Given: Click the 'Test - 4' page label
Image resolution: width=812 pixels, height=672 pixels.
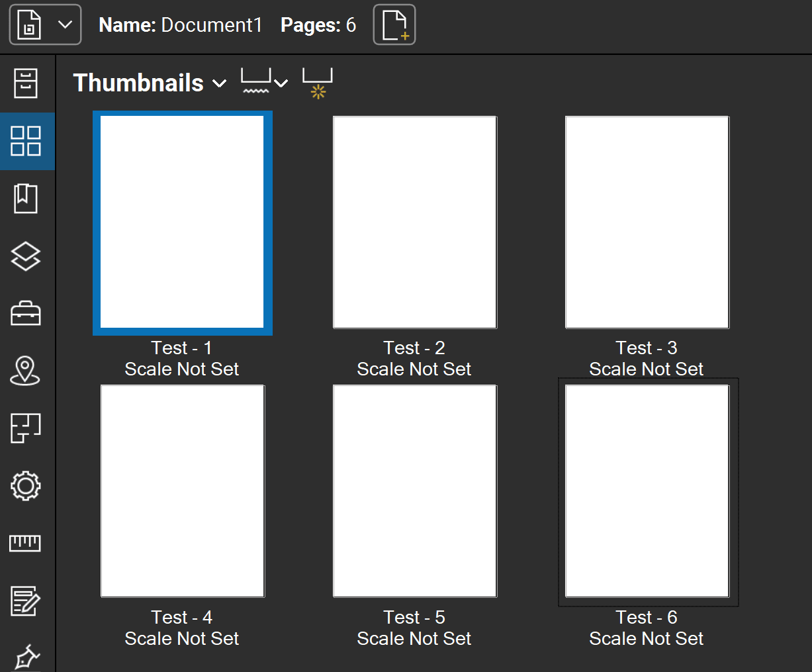Looking at the screenshot, I should pyautogui.click(x=182, y=617).
